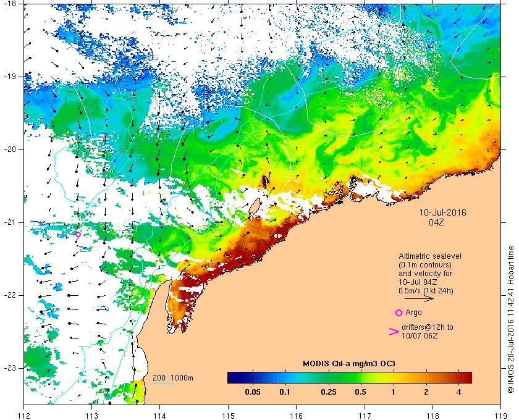Click the magenta Argo float marker on the map

point(78,234)
